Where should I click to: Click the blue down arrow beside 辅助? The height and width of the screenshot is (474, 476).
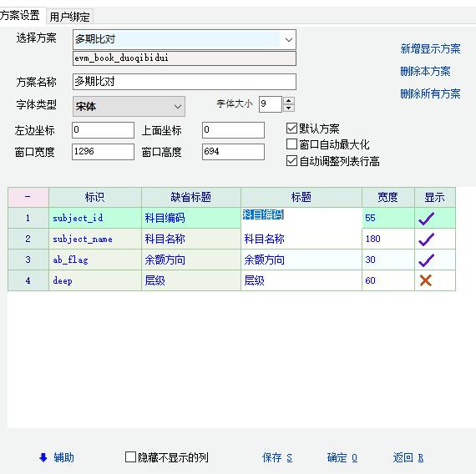coord(43,457)
